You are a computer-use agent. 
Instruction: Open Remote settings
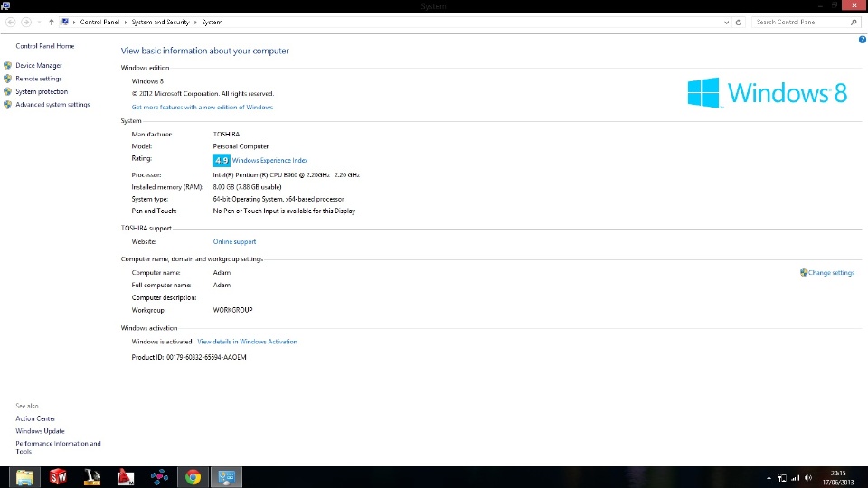tap(39, 79)
